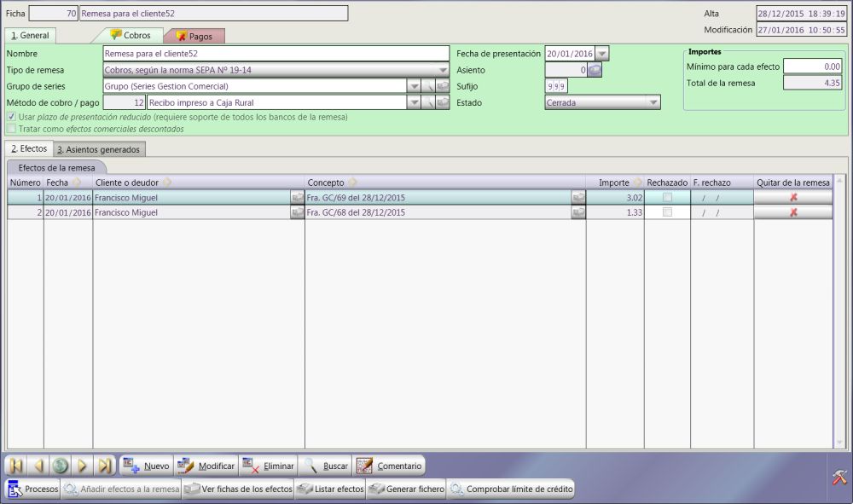Toggle 'Usar plazo de presentación reducido' checkbox
This screenshot has height=504, width=853.
[x=11, y=116]
